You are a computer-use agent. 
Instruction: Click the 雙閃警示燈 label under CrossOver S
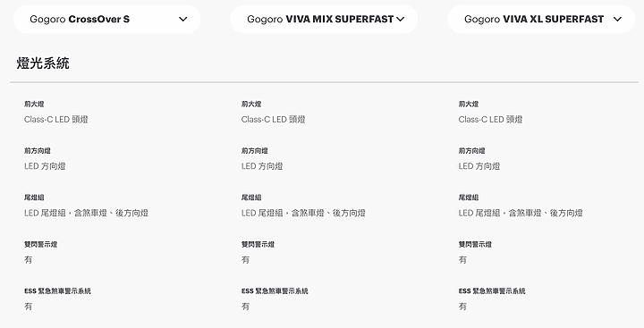click(x=40, y=245)
